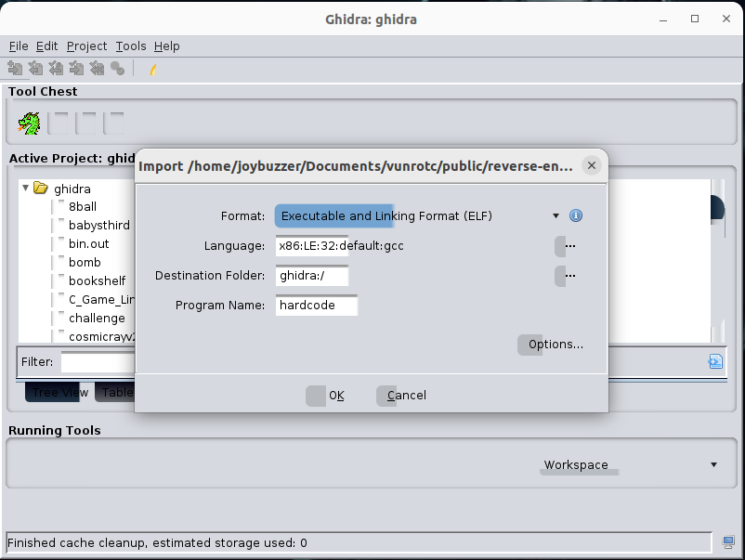Show the Format info icon
The image size is (745, 560).
click(575, 215)
